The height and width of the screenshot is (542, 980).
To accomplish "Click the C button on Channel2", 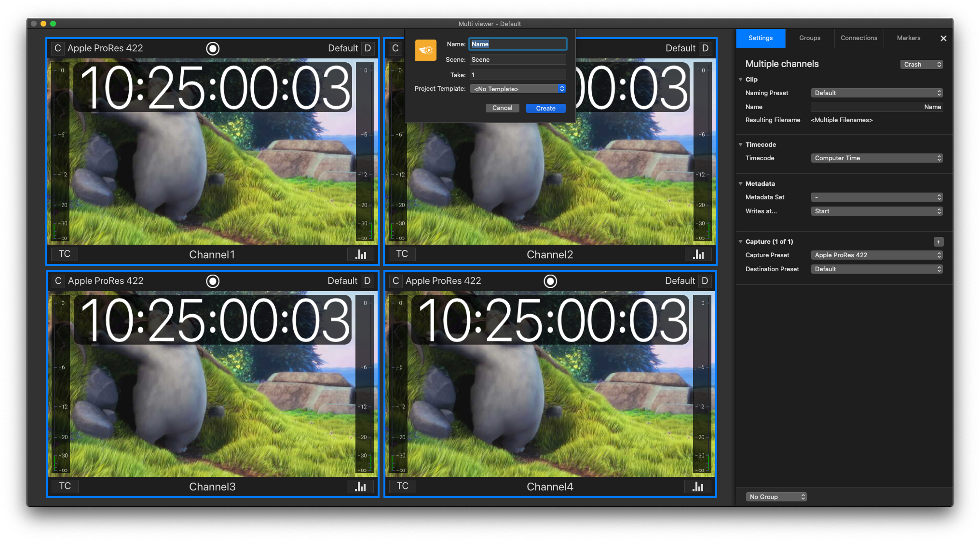I will tap(395, 48).
